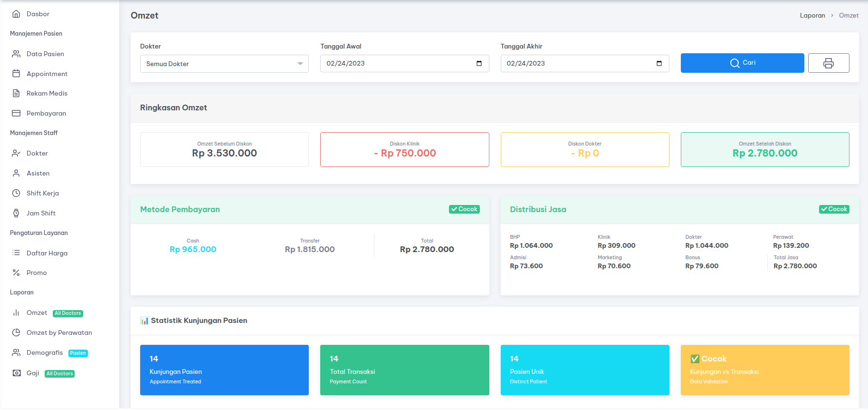Open the Tanggal Akhir calendar picker
Viewport: 868px width, 410px height.
tap(659, 63)
